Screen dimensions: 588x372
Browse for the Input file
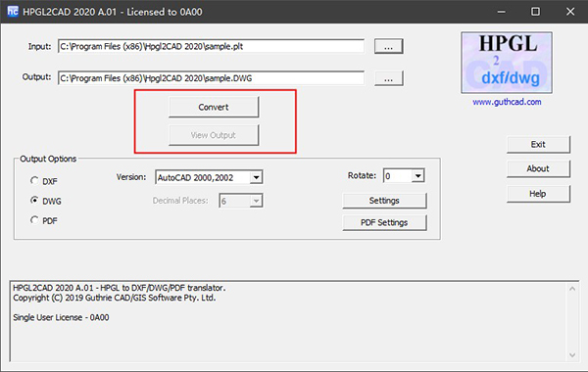pyautogui.click(x=388, y=46)
